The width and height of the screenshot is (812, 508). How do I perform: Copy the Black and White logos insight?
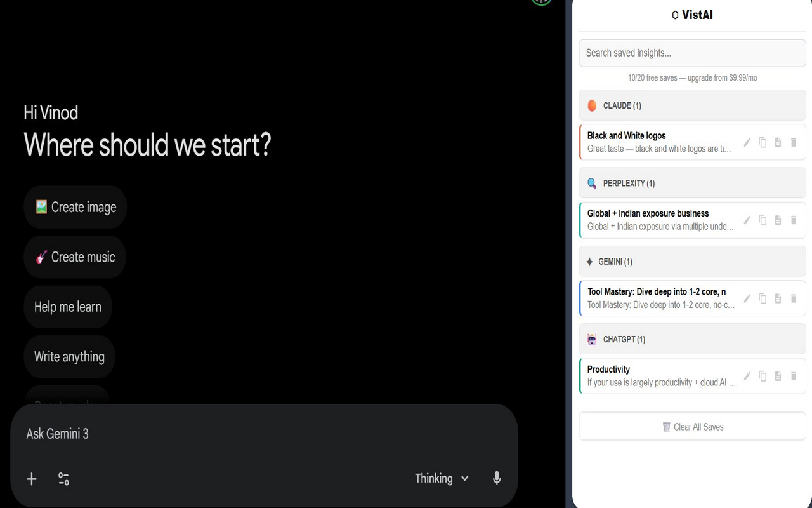(763, 142)
